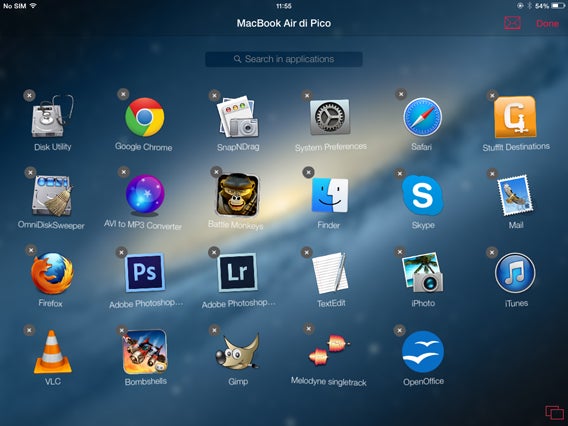Open the OpenOffice app icon

(423, 351)
